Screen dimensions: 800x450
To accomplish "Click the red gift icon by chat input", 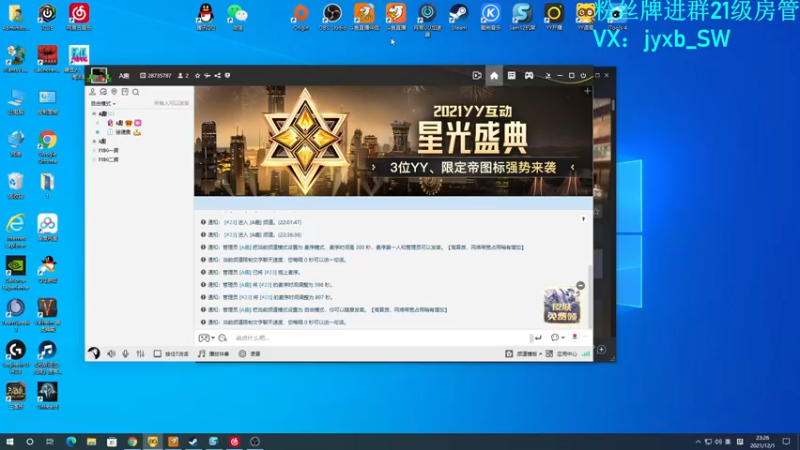I will [574, 337].
